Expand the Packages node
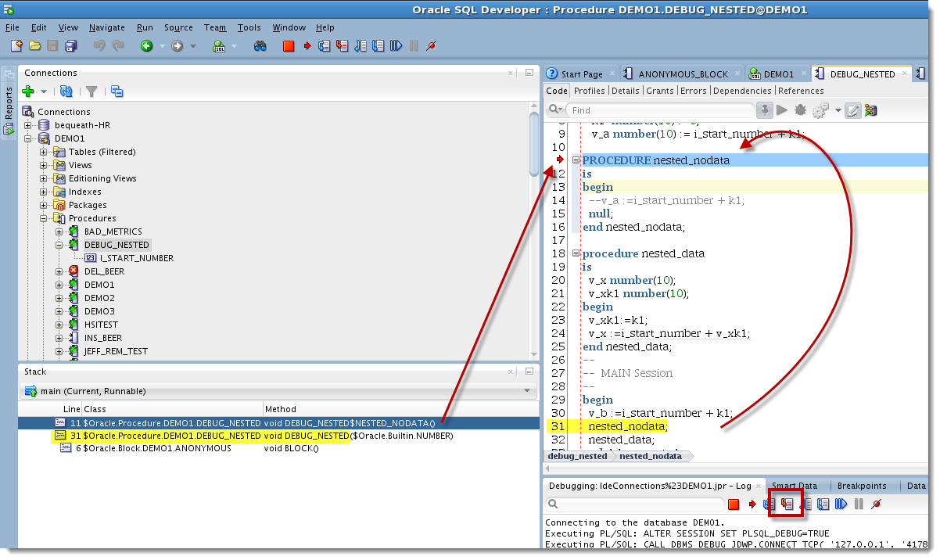The width and height of the screenshot is (940, 560). click(x=44, y=205)
